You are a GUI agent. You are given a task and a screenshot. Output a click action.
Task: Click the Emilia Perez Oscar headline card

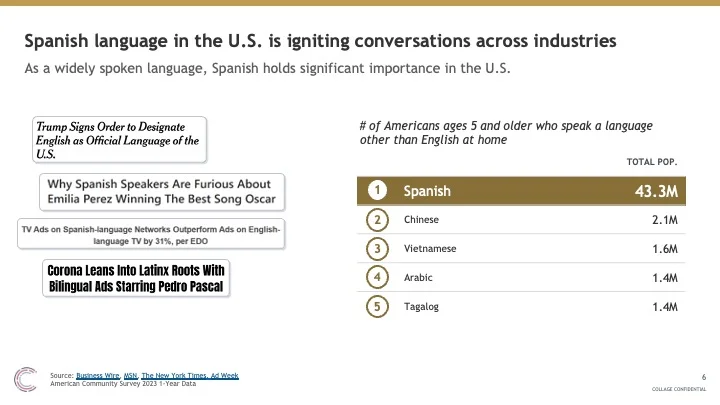(162, 192)
